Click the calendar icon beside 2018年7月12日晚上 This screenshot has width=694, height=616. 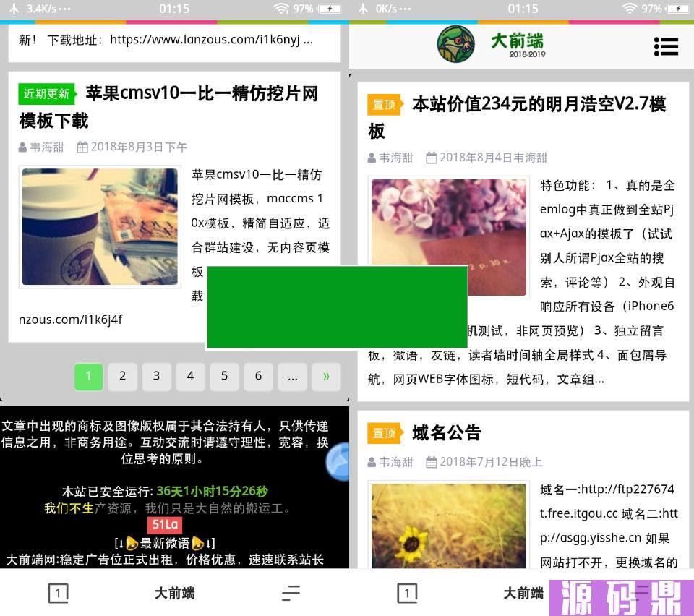[x=431, y=462]
